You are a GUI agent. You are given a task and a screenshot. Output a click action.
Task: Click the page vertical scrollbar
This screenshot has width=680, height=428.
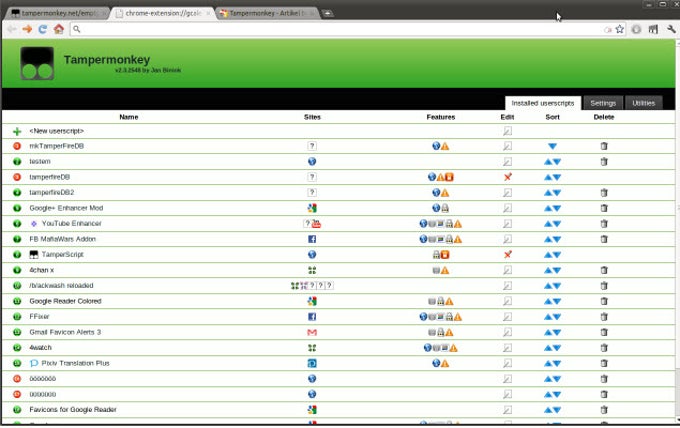[x=677, y=230]
